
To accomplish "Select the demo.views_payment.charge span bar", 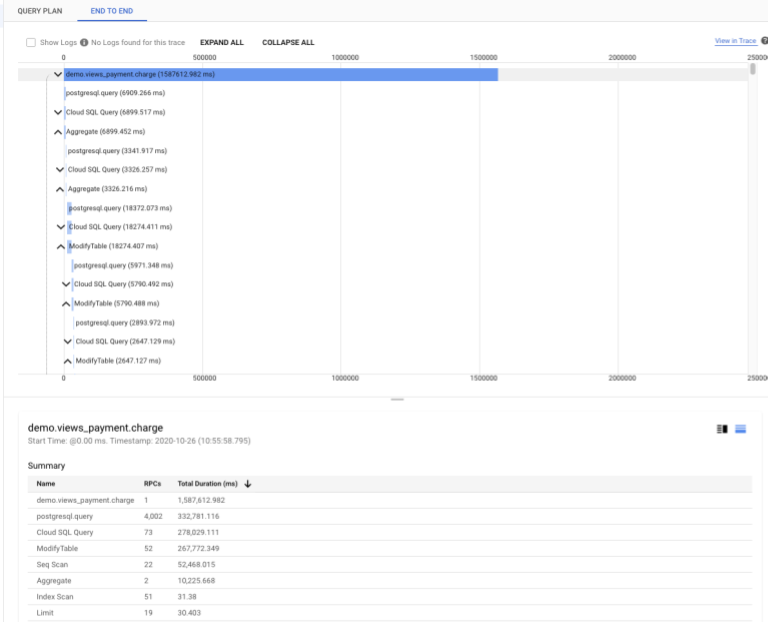I will pos(281,74).
